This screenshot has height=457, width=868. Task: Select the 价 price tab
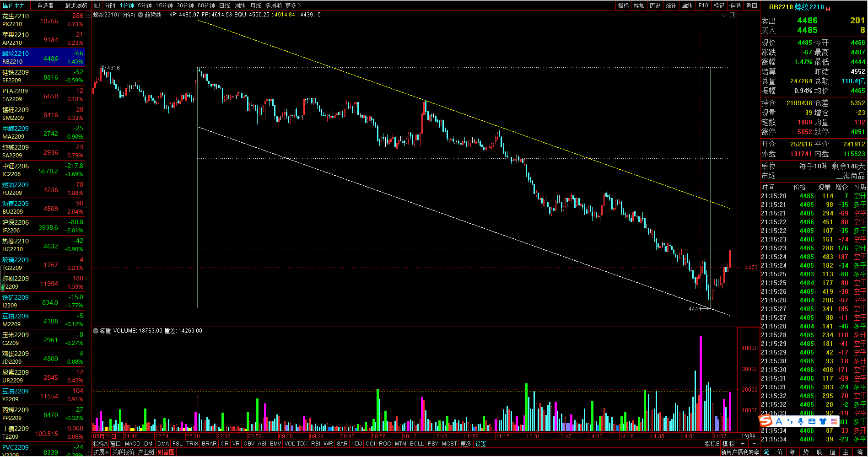coord(780,452)
